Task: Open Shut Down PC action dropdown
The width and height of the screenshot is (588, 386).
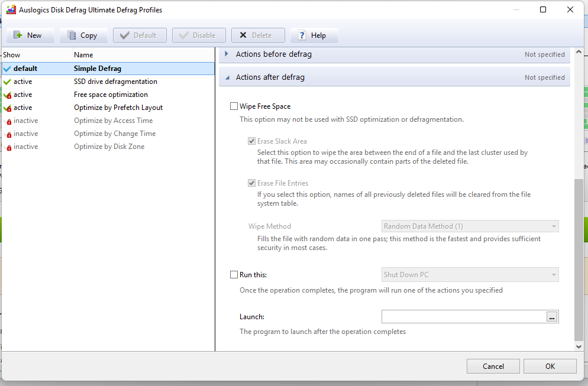Action: point(470,275)
